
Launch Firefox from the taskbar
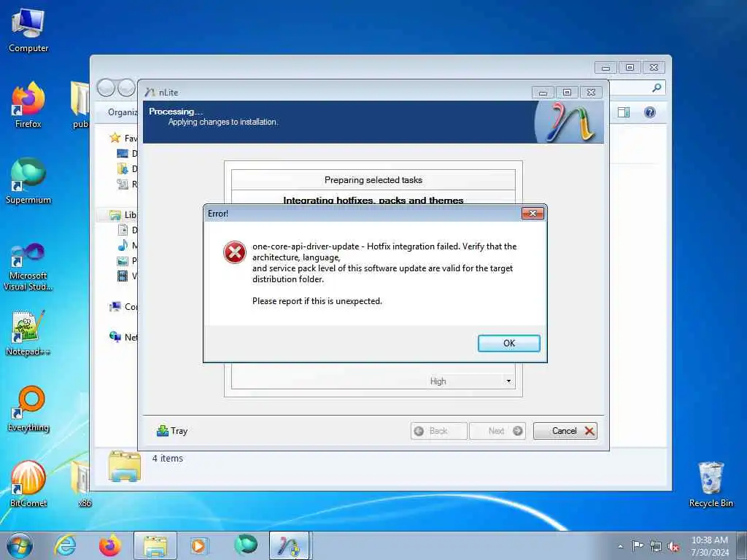tap(110, 545)
